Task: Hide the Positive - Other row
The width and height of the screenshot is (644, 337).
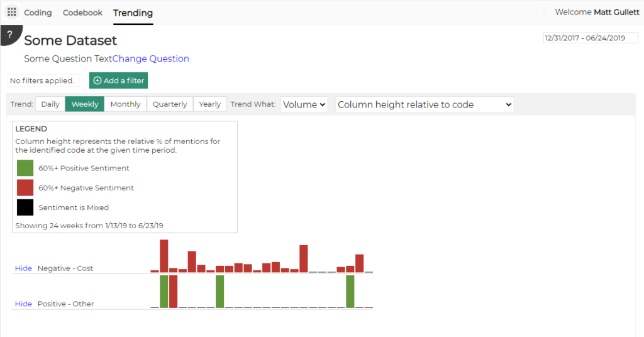Action: [23, 304]
